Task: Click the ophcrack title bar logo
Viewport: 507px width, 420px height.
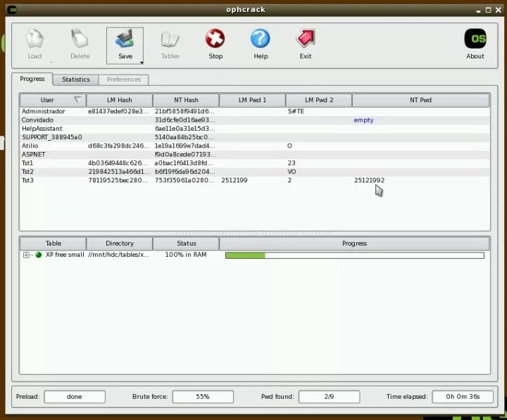Action: coord(13,9)
